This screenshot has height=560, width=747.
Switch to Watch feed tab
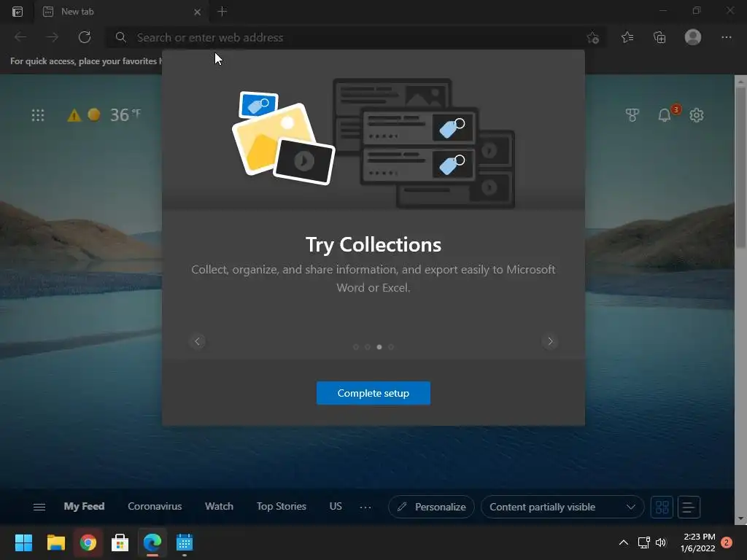coord(219,506)
